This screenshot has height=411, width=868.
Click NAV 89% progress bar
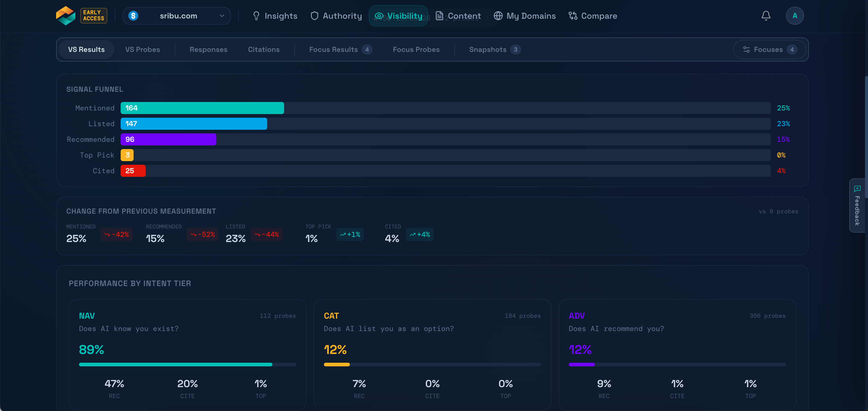(187, 365)
